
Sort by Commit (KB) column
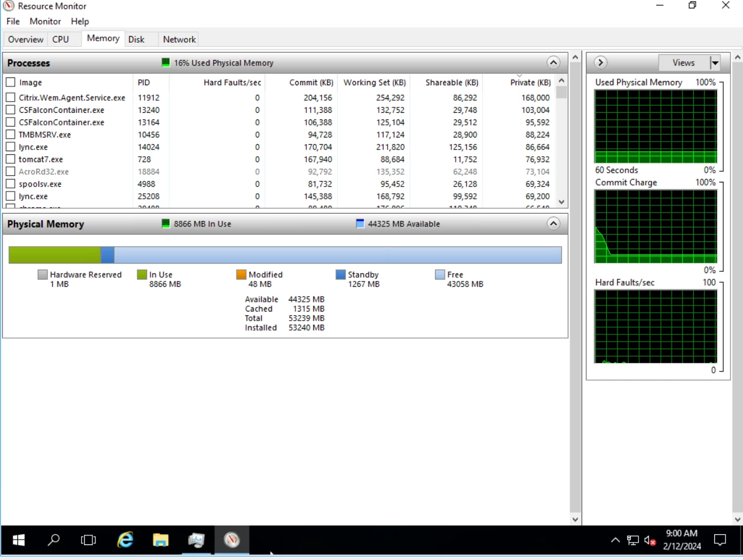pos(301,82)
